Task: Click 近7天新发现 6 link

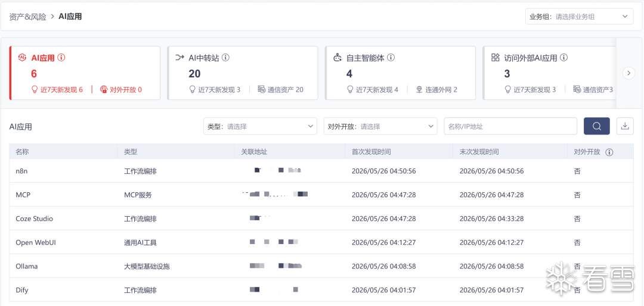Action: point(61,89)
